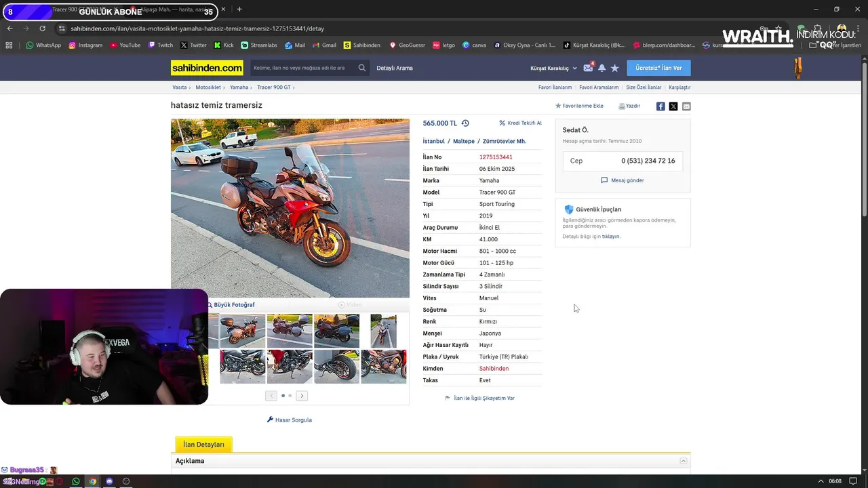Open the messages envelope icon
Image resolution: width=868 pixels, height=488 pixels.
[588, 68]
